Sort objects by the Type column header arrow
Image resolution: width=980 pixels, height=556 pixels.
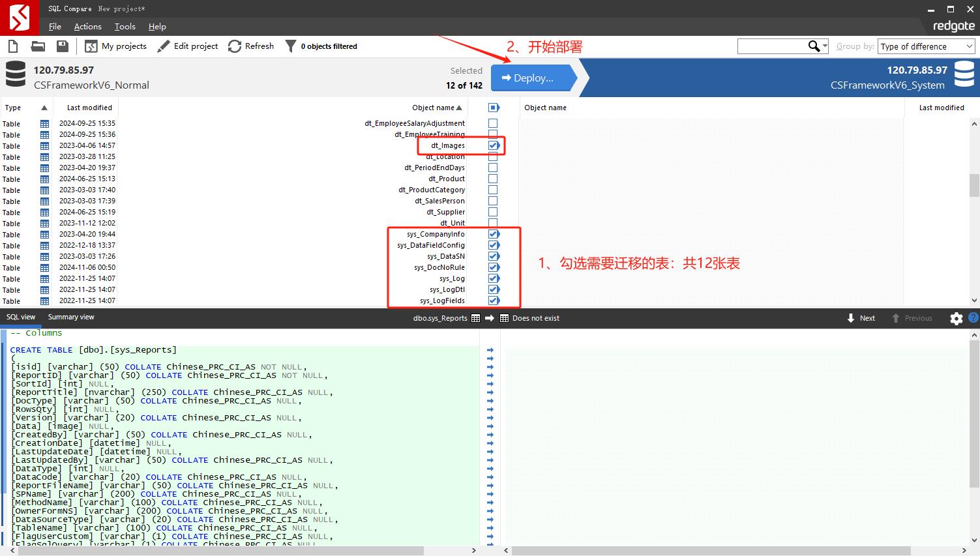click(44, 107)
